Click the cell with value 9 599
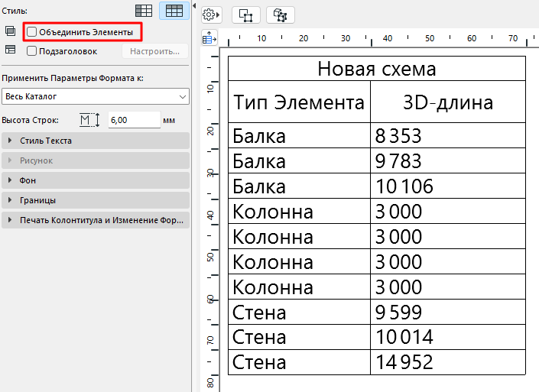 448,312
